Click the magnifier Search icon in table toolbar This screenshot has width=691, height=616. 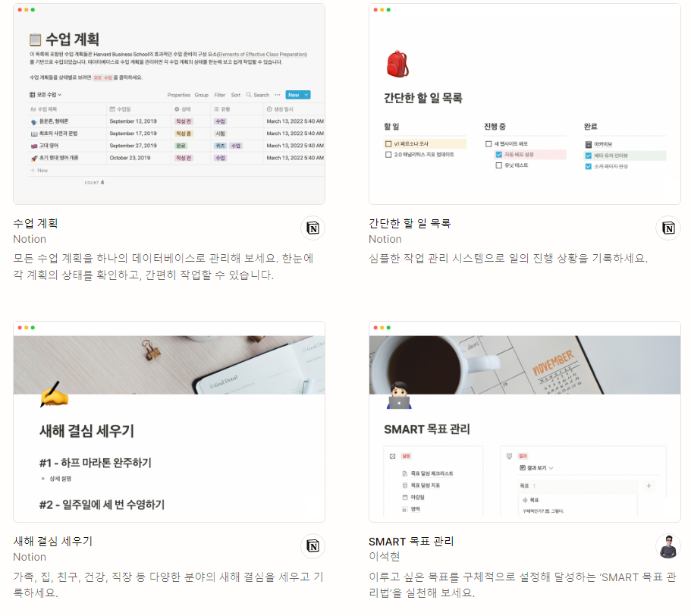[249, 95]
